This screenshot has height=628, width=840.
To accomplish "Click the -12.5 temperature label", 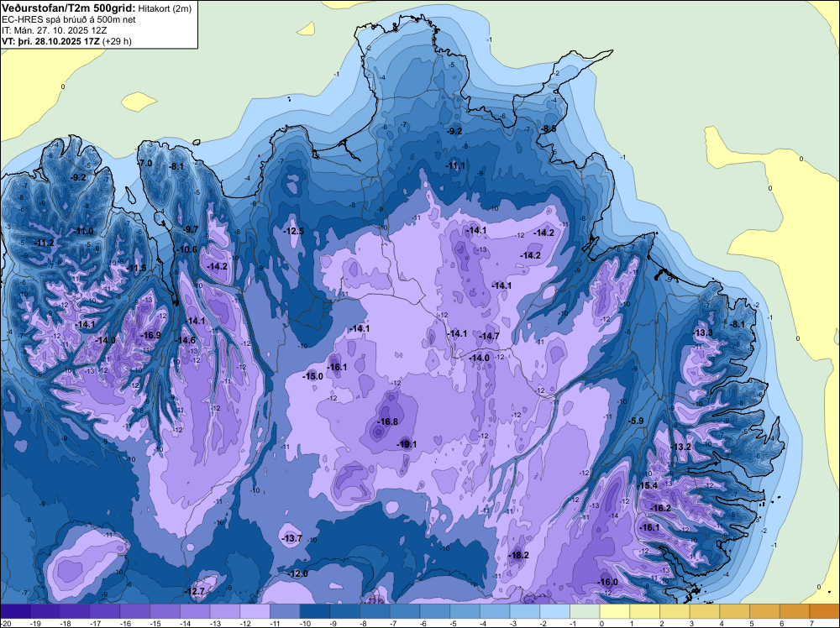I will click(293, 231).
